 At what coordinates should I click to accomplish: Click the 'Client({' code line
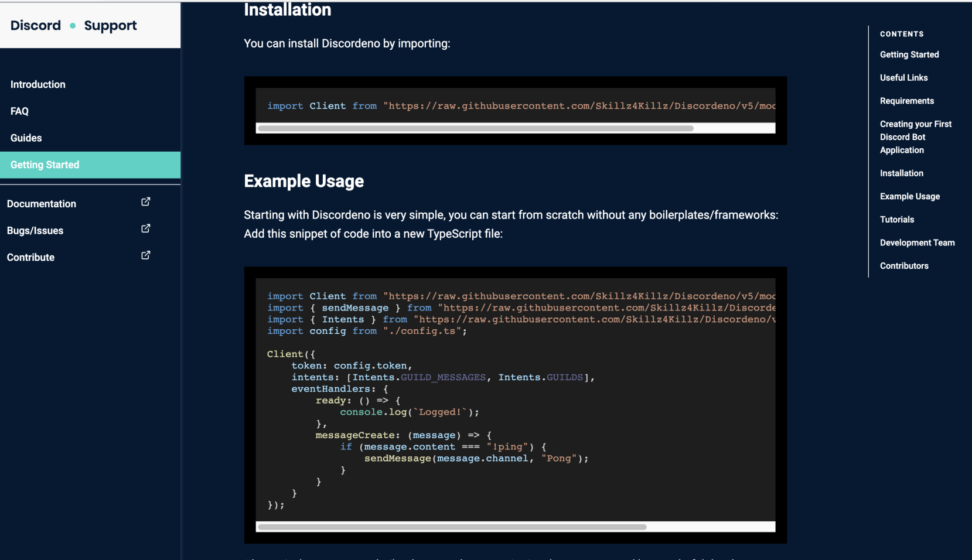click(x=291, y=354)
